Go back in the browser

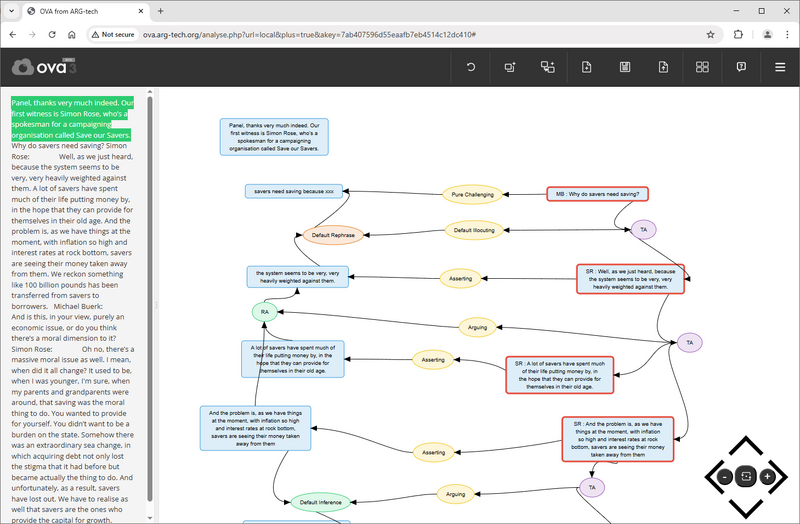tap(13, 35)
